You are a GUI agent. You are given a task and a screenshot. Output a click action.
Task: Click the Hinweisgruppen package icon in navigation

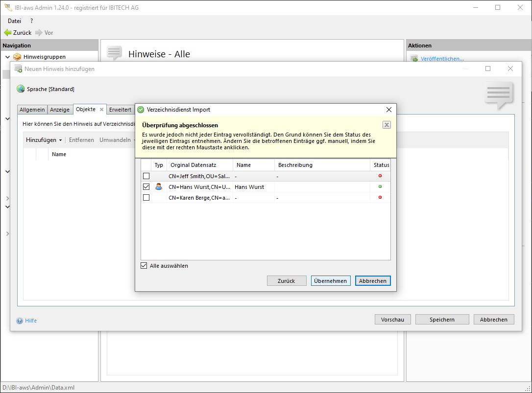(x=17, y=57)
